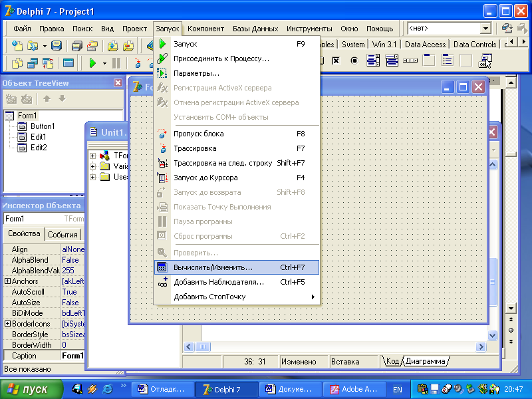Expand the Anchors property

point(7,281)
